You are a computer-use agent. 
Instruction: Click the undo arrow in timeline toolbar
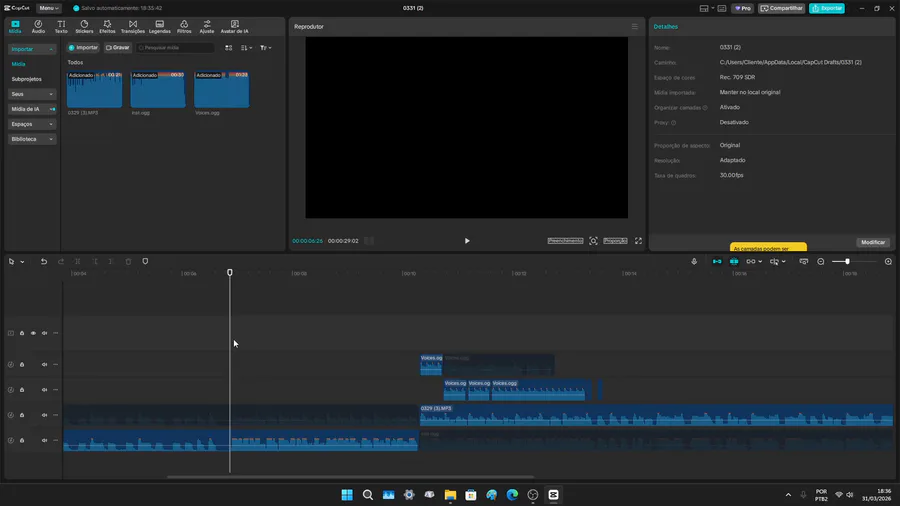point(44,261)
